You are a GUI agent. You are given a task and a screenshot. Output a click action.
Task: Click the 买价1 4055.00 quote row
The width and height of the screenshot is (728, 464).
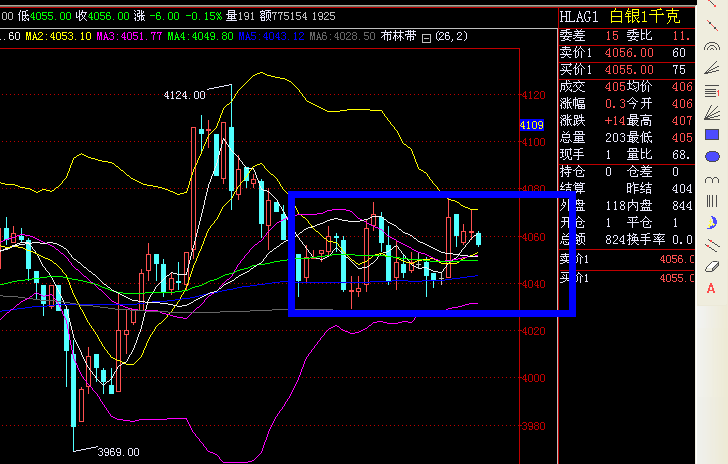pos(627,70)
